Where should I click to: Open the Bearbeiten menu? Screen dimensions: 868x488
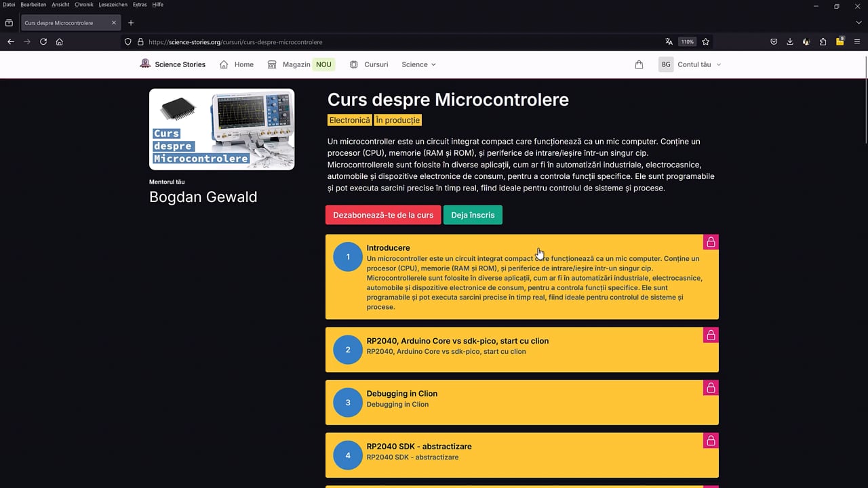click(x=33, y=5)
